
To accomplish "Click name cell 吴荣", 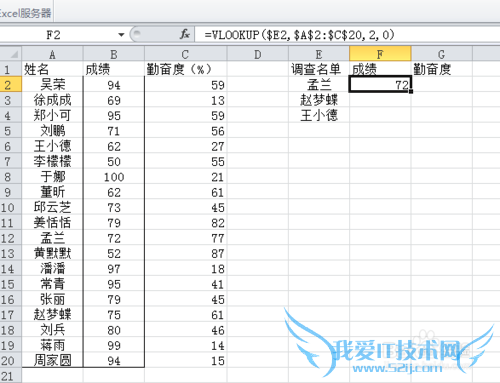I will (52, 84).
